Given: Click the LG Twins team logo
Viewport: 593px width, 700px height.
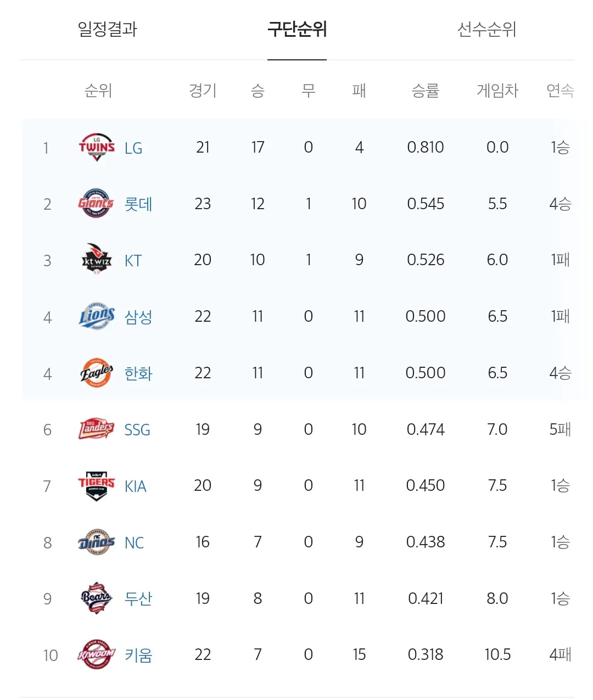Looking at the screenshot, I should click(x=97, y=147).
